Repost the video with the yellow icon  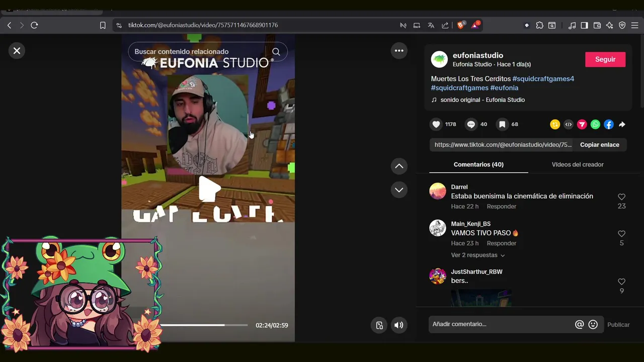(555, 124)
